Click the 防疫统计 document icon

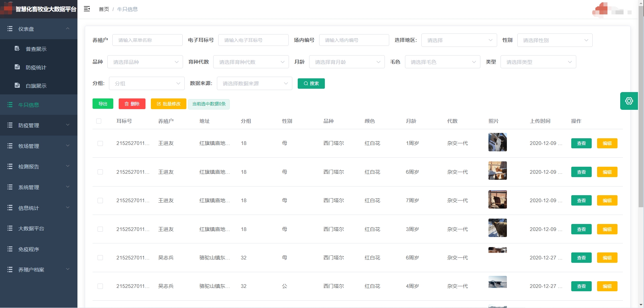tap(17, 67)
